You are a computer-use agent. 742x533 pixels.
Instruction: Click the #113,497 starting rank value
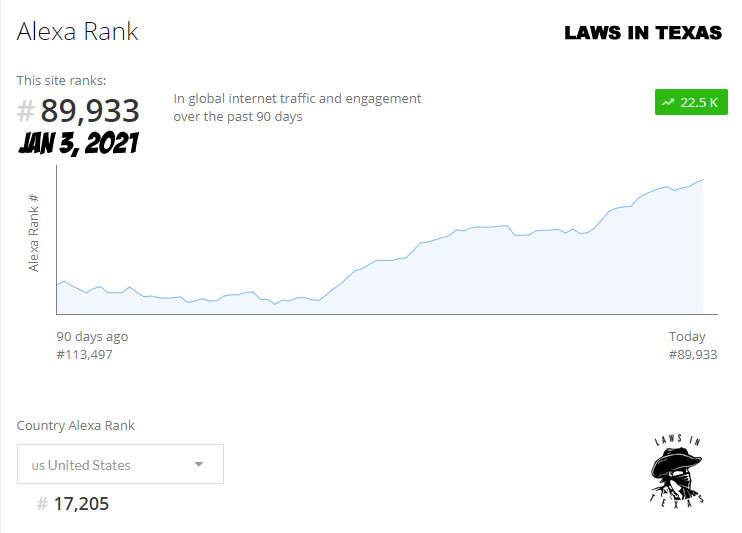85,355
